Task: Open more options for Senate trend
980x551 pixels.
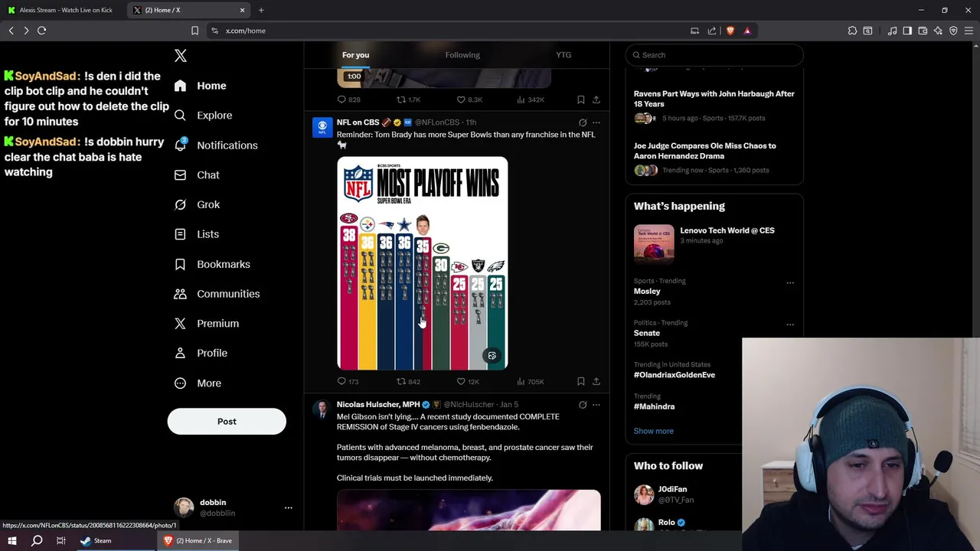Action: pos(790,324)
